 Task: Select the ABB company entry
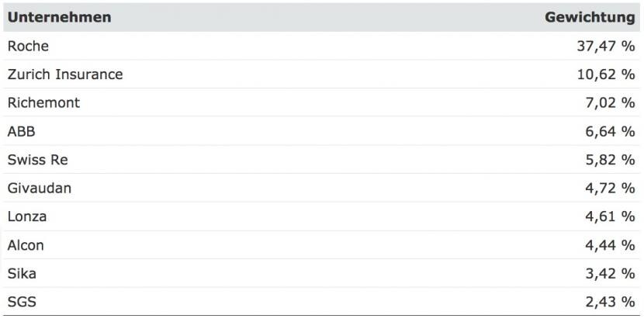[22, 131]
